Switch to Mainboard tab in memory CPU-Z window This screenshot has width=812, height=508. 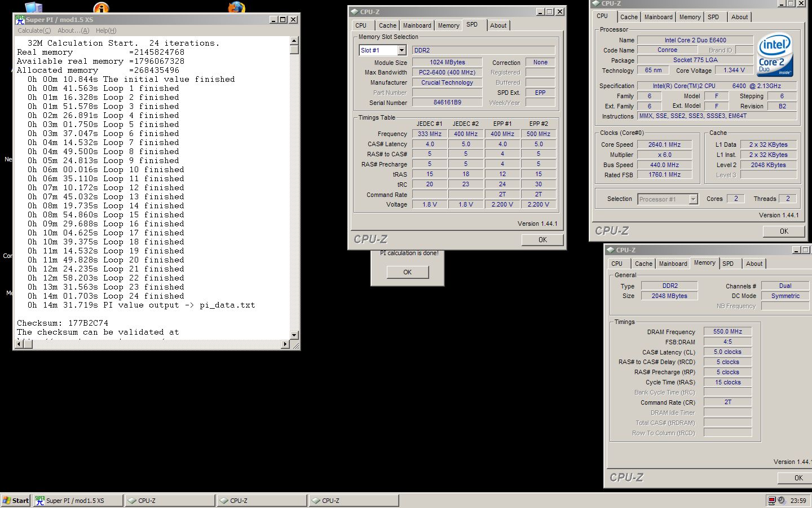click(673, 264)
